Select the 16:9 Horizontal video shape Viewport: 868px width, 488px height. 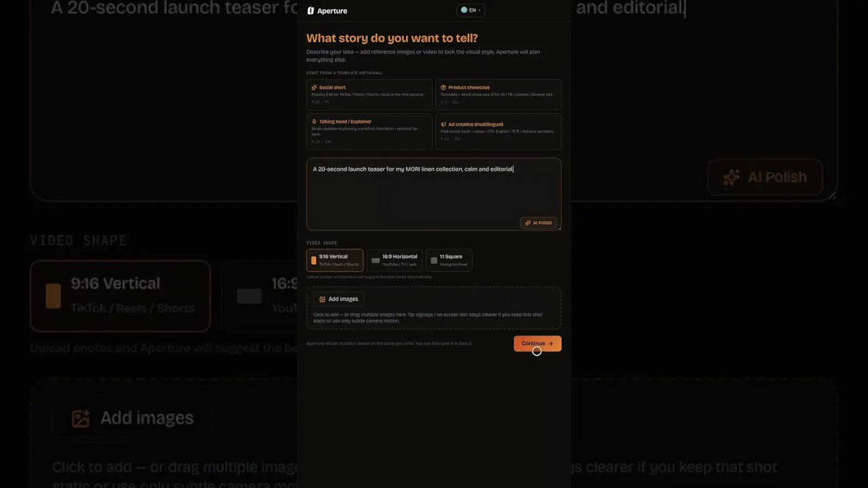coord(395,260)
